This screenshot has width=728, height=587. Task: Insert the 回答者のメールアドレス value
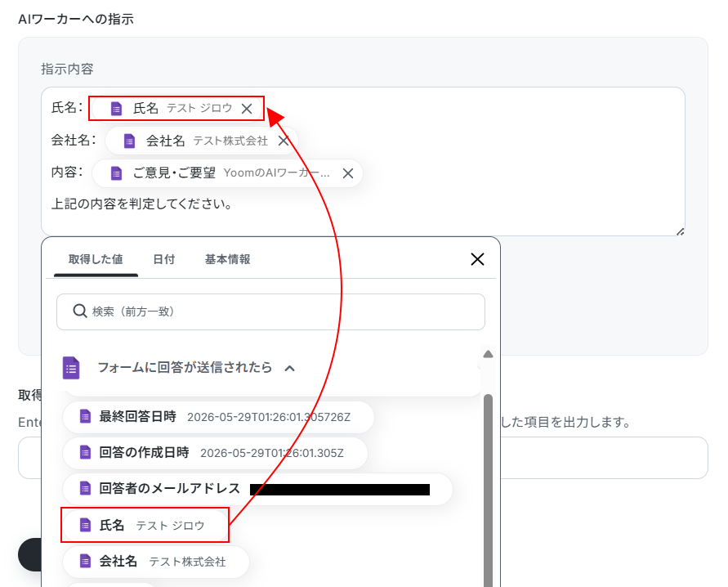pyautogui.click(x=257, y=489)
